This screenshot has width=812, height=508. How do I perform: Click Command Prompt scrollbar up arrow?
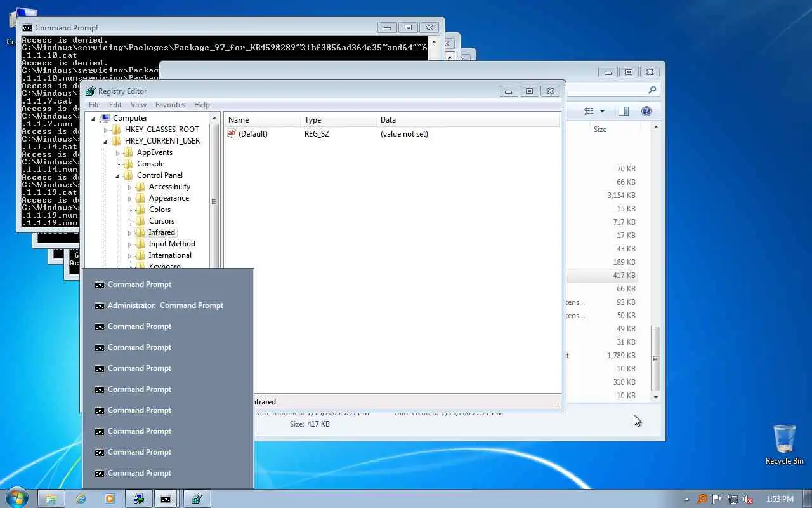433,42
